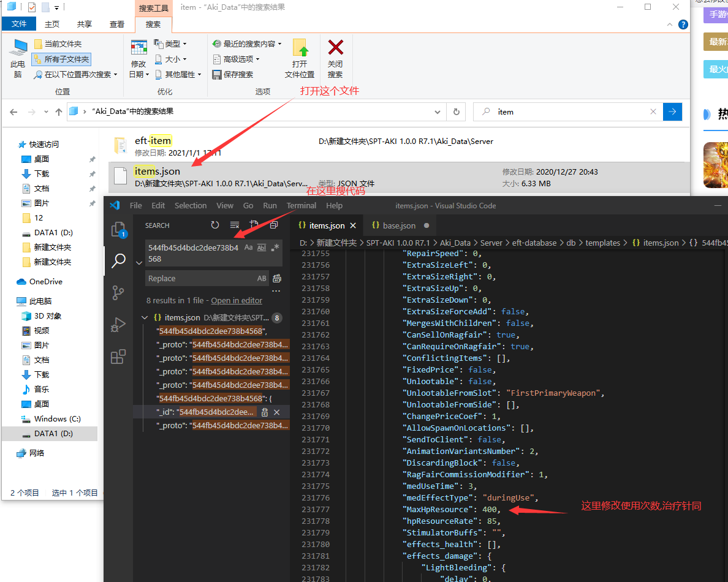The image size is (728, 582).
Task: Open the VS Code Explorer view
Action: 118,230
